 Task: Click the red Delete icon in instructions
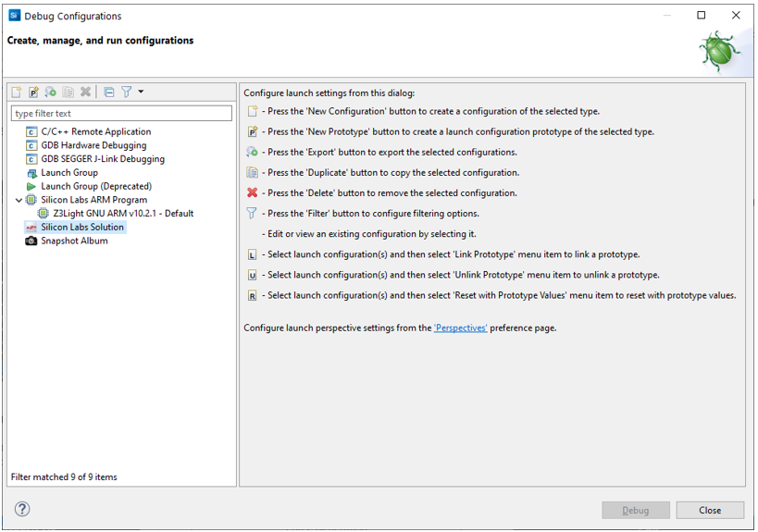coord(252,193)
